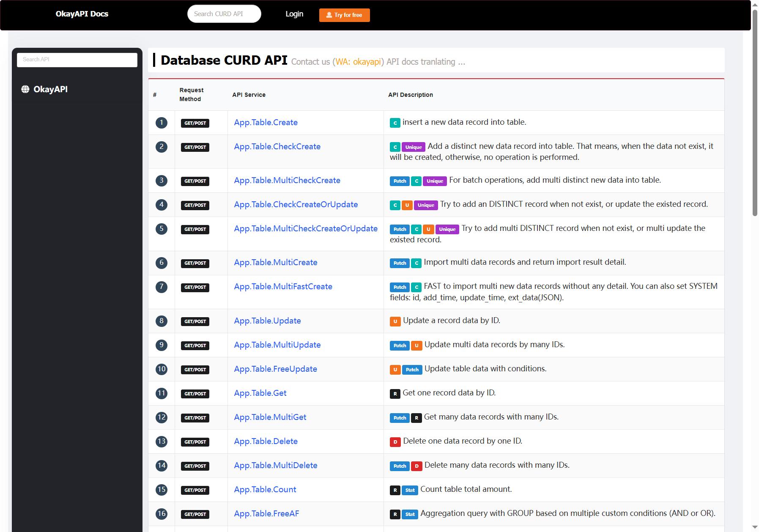The image size is (759, 532).
Task: Open App.Table.CheckCreateOrUpdate documentation
Action: tap(296, 205)
